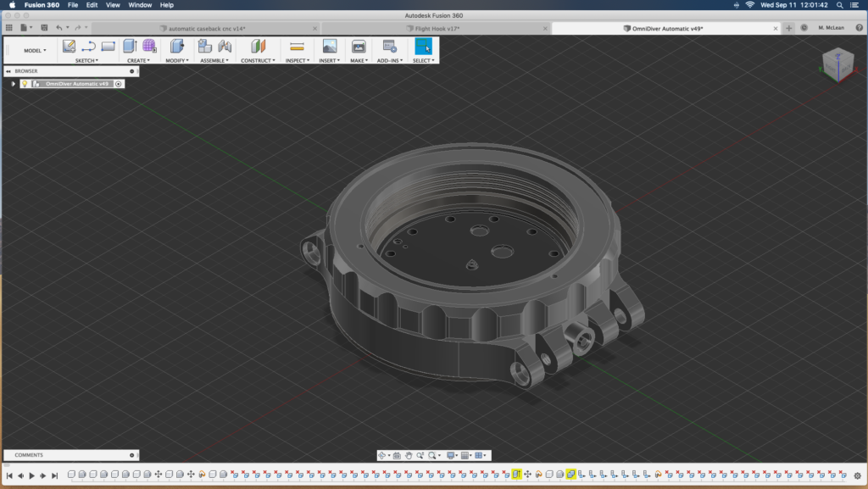Select the Create Sketch tool

pos(70,46)
